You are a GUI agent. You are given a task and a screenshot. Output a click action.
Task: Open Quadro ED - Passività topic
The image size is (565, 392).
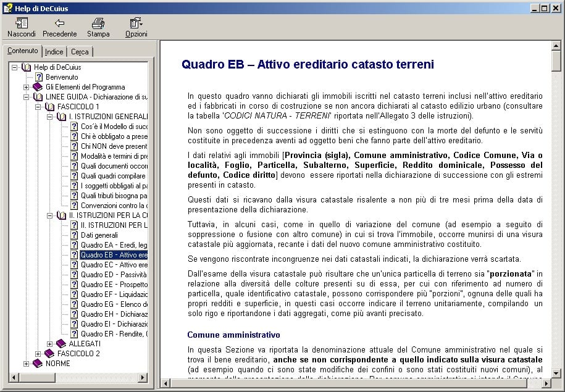click(114, 275)
